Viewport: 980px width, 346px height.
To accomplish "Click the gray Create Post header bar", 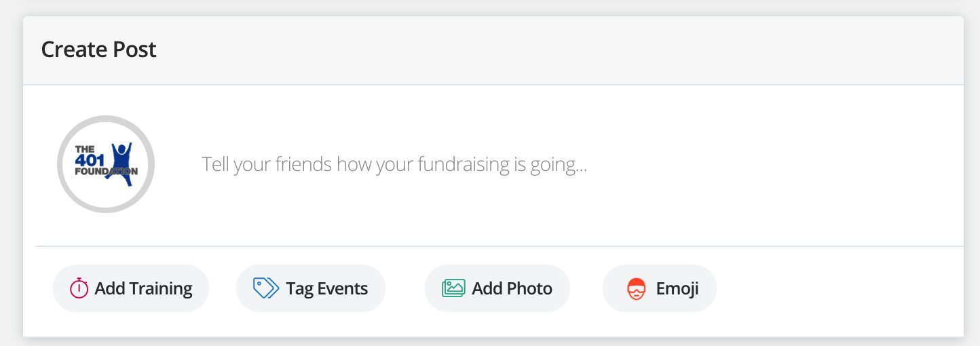I will pyautogui.click(x=543, y=50).
